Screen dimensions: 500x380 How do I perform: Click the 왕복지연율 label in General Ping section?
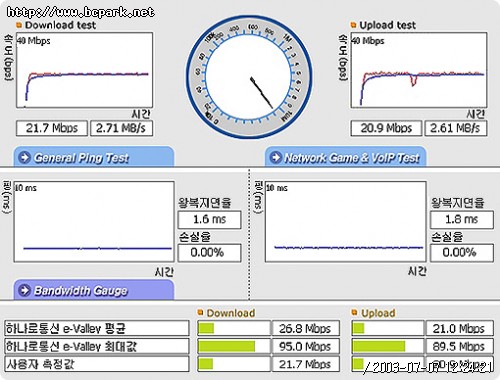click(205, 203)
